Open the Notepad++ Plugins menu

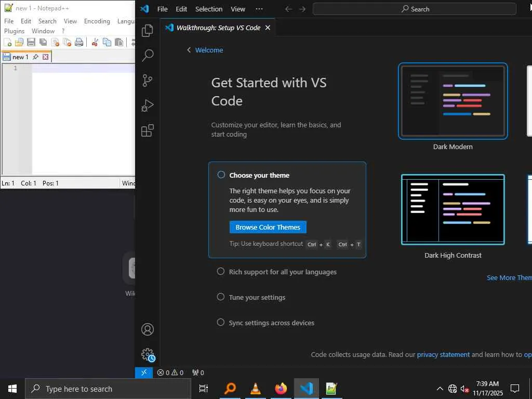(14, 31)
